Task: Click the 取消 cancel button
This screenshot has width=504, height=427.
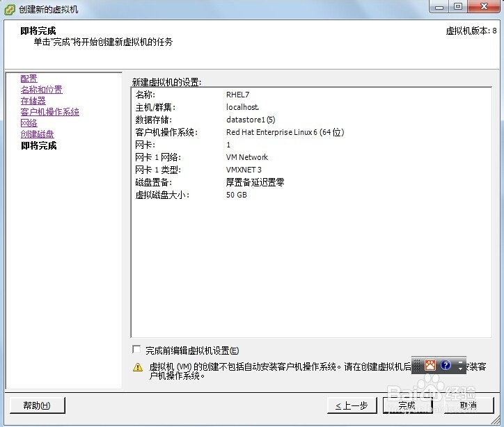Action: pyautogui.click(x=468, y=405)
